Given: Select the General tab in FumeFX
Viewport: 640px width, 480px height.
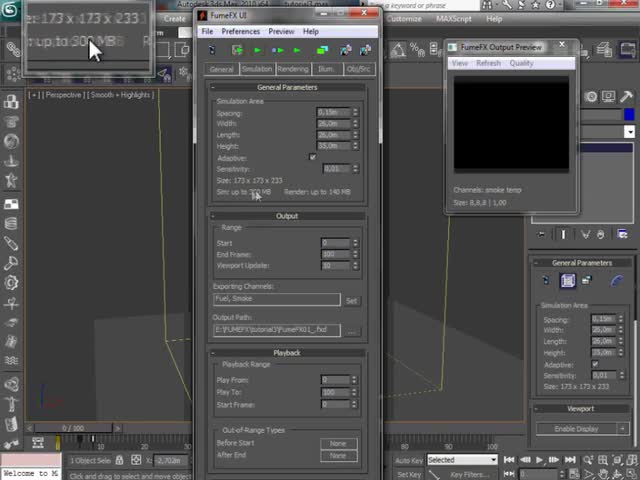Looking at the screenshot, I should tap(221, 69).
